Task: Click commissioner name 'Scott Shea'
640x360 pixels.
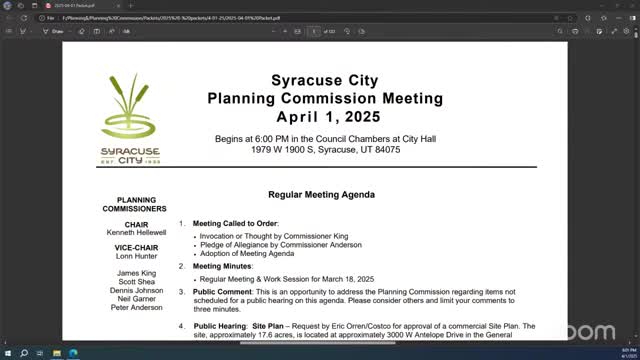Action: [x=136, y=282]
